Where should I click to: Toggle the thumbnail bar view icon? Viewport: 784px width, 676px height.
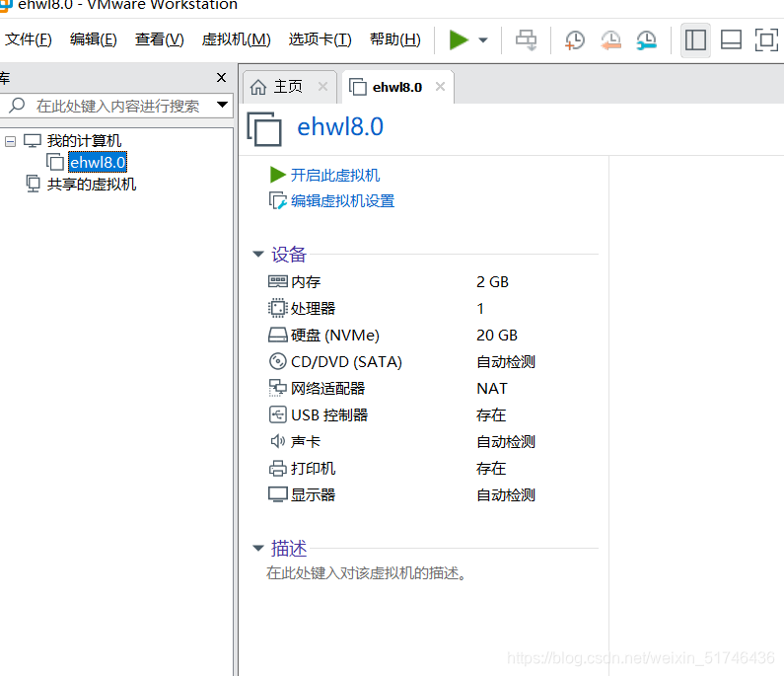731,40
